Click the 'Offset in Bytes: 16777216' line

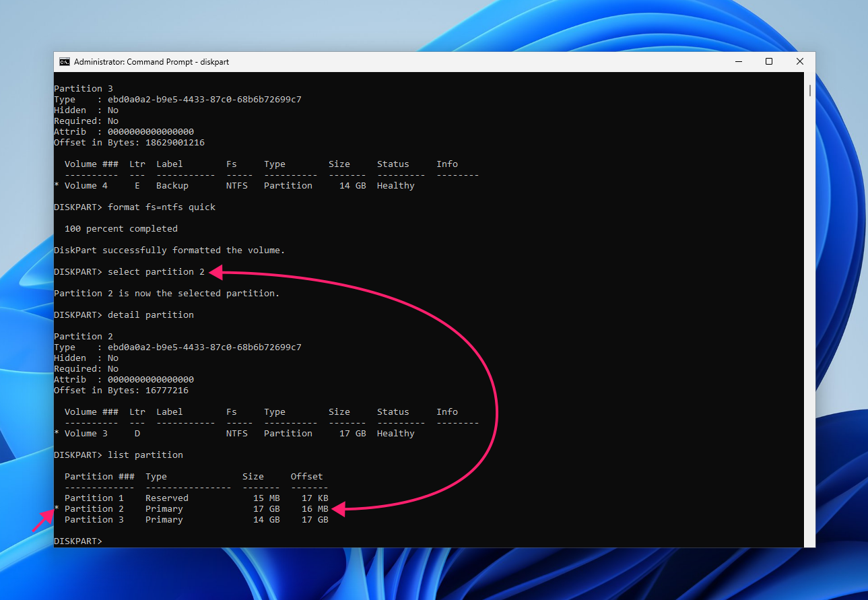click(121, 391)
